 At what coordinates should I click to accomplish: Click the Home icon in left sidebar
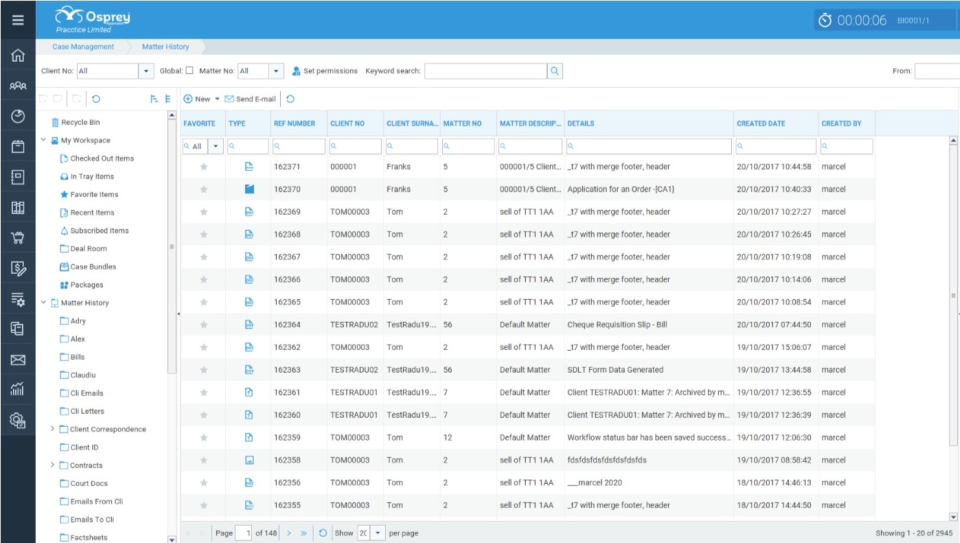(17, 55)
